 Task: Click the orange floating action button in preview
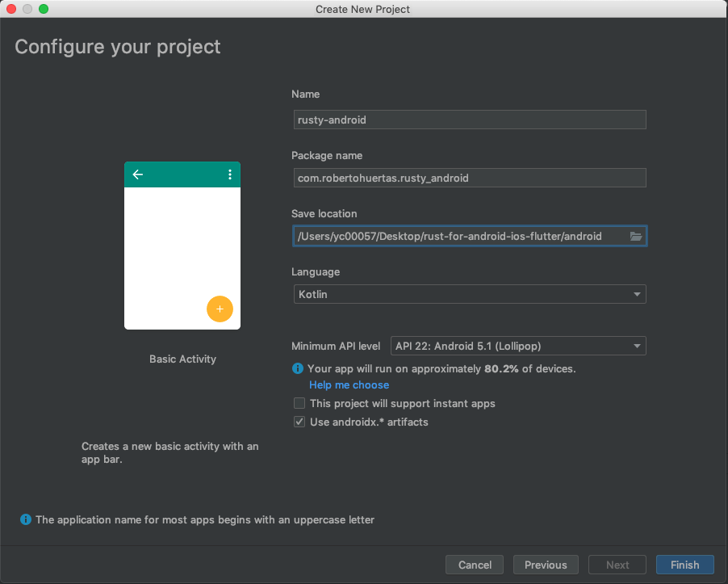click(220, 309)
